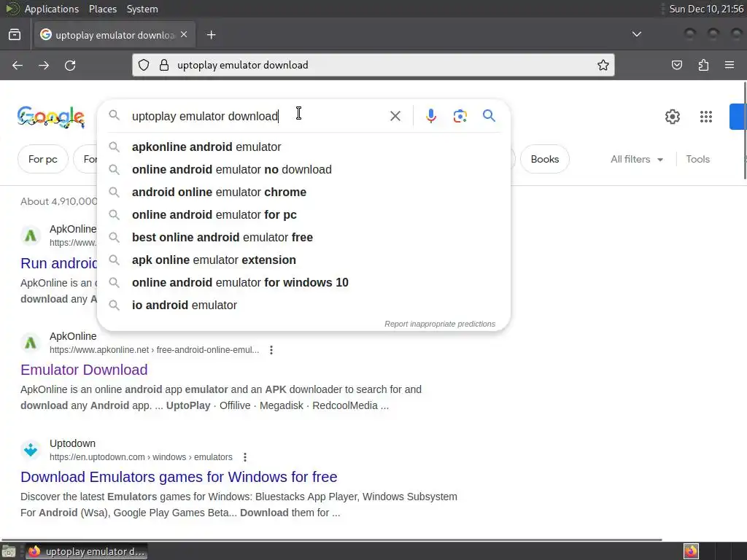Start voice search with microphone

(430, 116)
